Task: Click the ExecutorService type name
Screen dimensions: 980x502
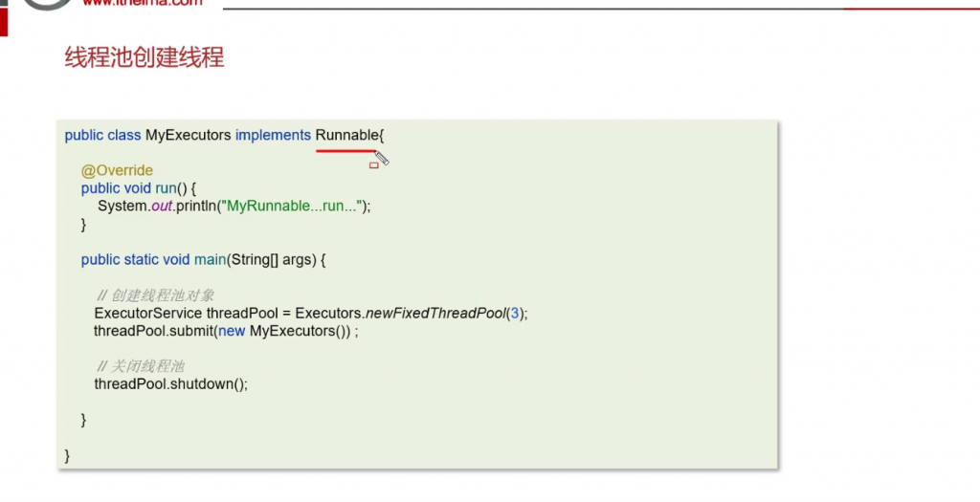Action: [147, 313]
